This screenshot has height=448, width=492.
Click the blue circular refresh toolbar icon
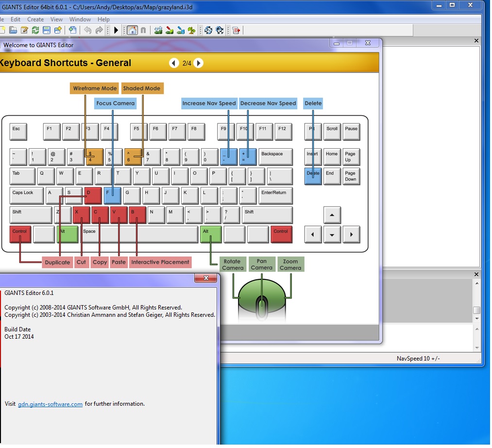208,30
